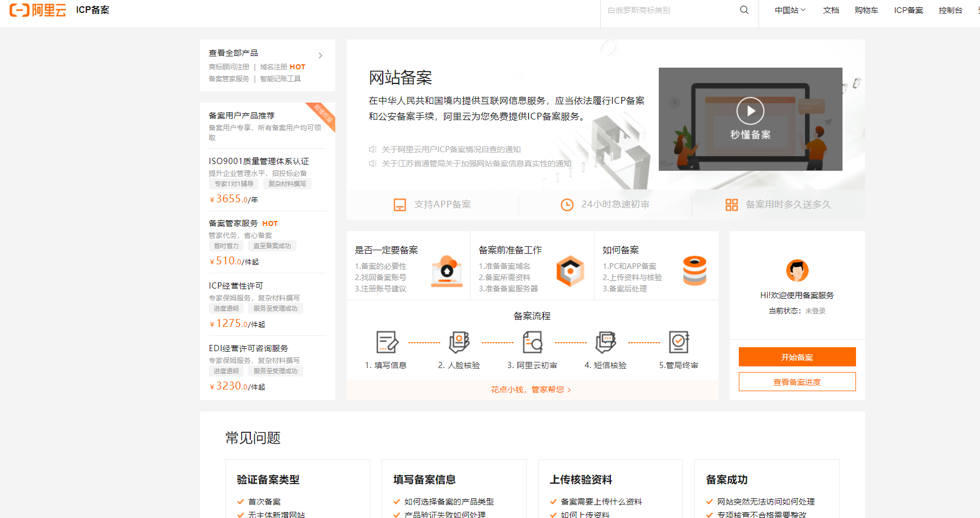Click the 填写信息 step icon
Screen dimensions: 980x518
coord(387,342)
